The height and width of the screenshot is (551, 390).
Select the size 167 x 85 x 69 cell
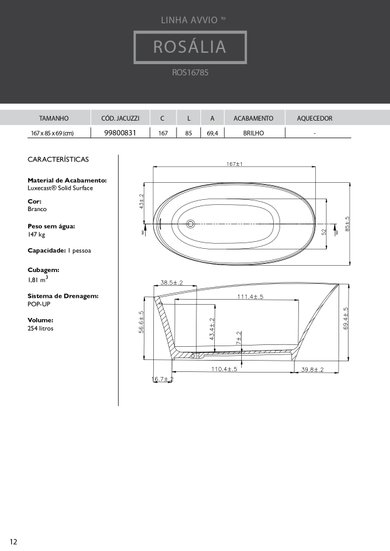click(x=52, y=133)
